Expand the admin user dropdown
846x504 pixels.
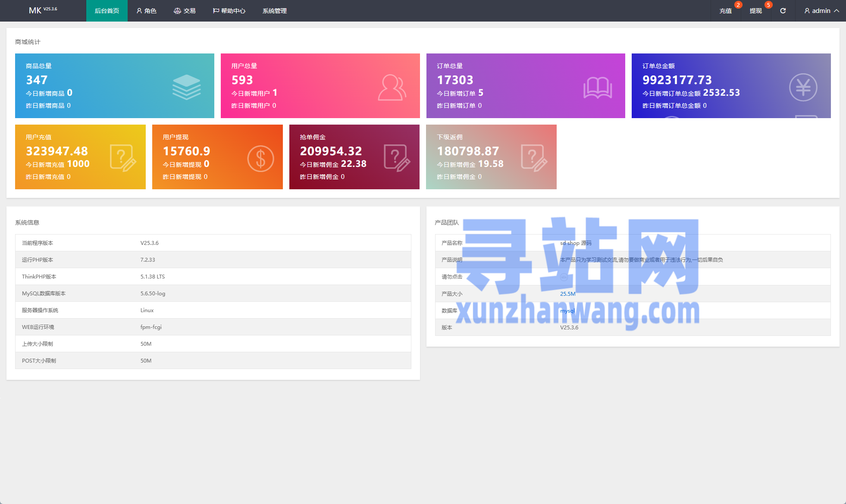click(x=821, y=11)
